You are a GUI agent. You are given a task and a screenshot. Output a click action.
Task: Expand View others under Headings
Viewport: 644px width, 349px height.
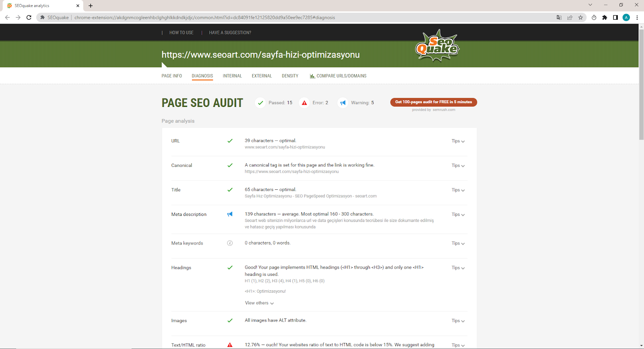coord(259,303)
